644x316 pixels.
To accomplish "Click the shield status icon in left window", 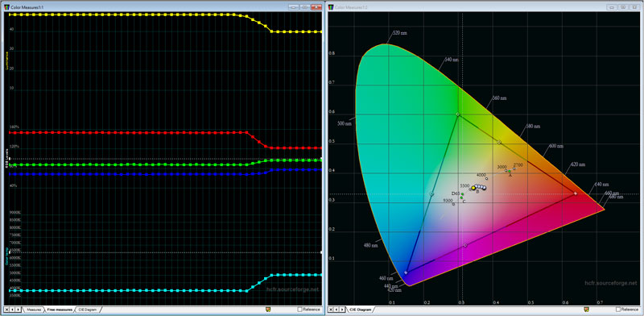I will 268,309.
